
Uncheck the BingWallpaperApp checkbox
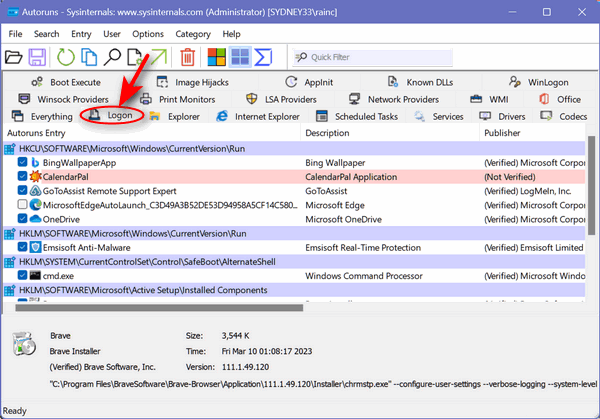pyautogui.click(x=22, y=162)
